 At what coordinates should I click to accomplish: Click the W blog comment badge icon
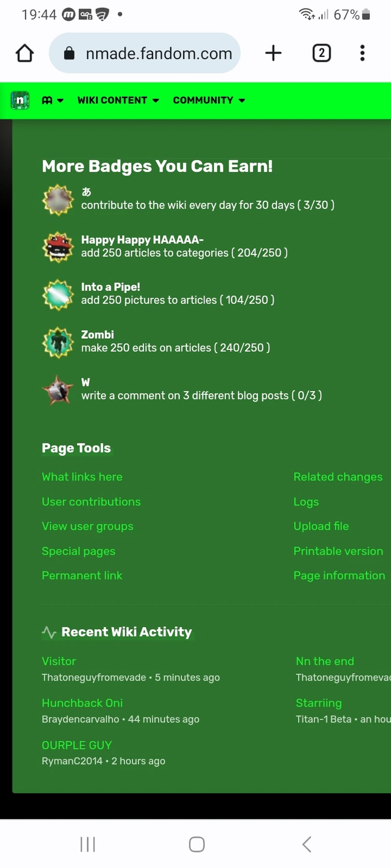[x=57, y=390]
